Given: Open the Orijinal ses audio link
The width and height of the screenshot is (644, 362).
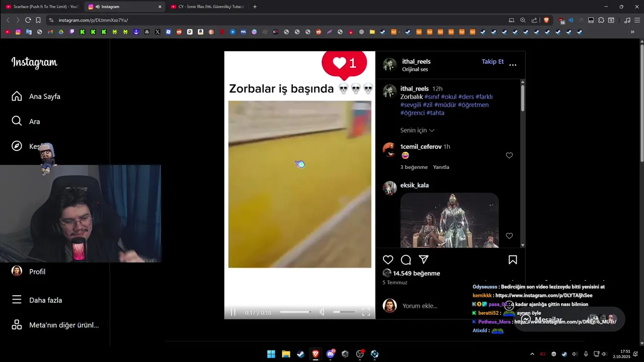Looking at the screenshot, I should click(x=415, y=69).
